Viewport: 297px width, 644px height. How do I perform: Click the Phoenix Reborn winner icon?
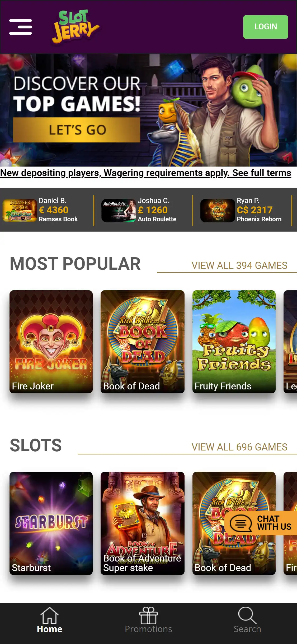click(x=218, y=210)
